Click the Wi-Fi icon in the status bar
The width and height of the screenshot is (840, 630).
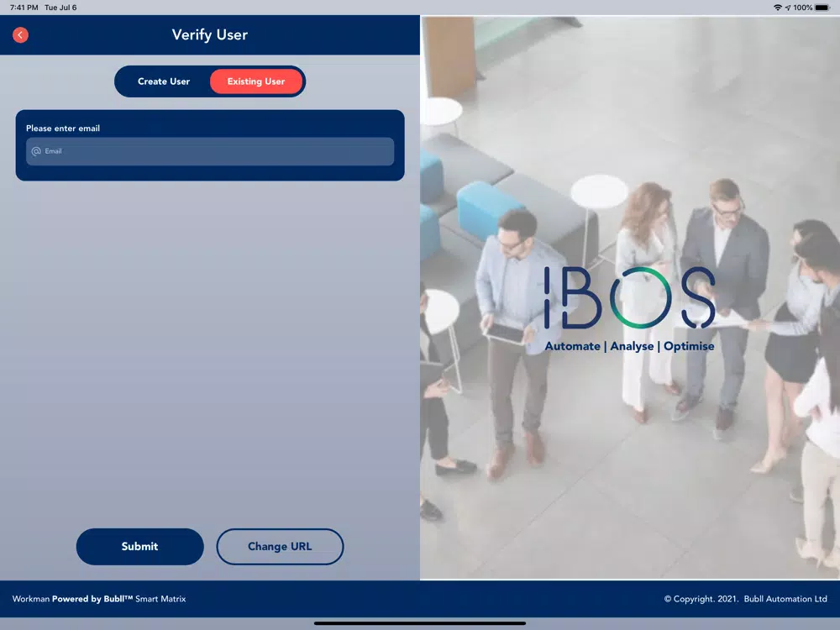coord(778,8)
